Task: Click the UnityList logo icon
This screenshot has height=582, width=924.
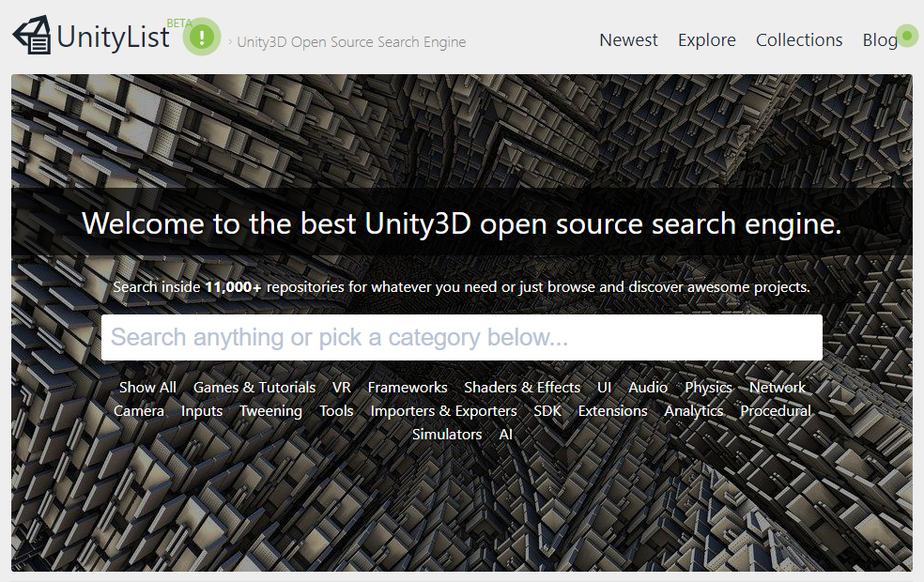Action: point(32,36)
